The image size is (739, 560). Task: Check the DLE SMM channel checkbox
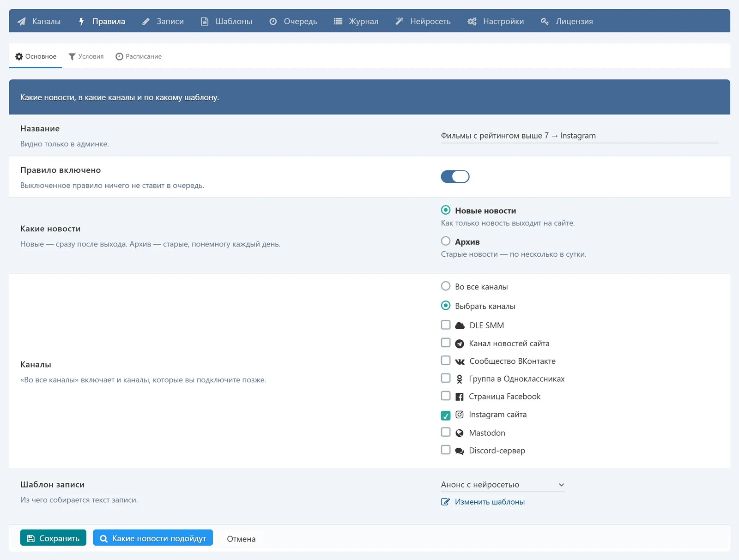[446, 325]
